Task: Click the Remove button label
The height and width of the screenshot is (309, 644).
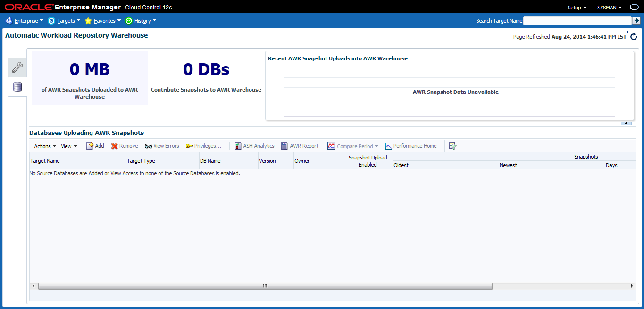Action: coord(129,146)
